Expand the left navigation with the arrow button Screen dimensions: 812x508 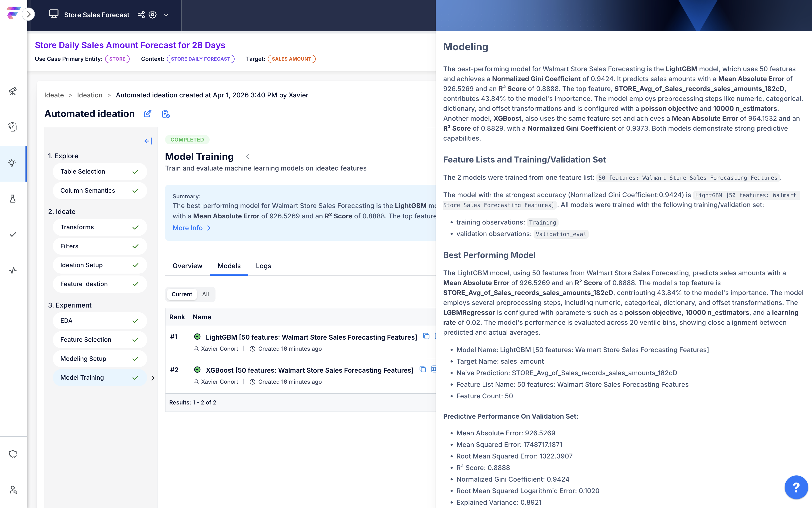29,14
